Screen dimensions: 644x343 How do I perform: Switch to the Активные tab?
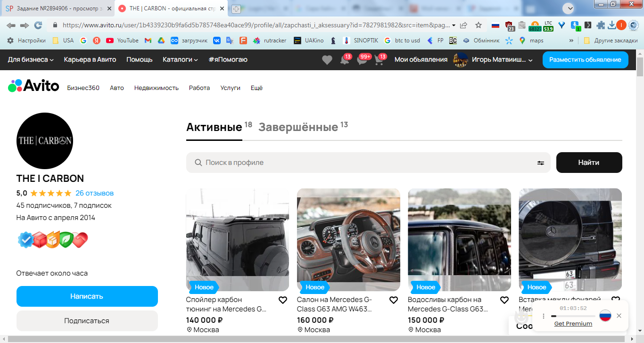pos(214,127)
